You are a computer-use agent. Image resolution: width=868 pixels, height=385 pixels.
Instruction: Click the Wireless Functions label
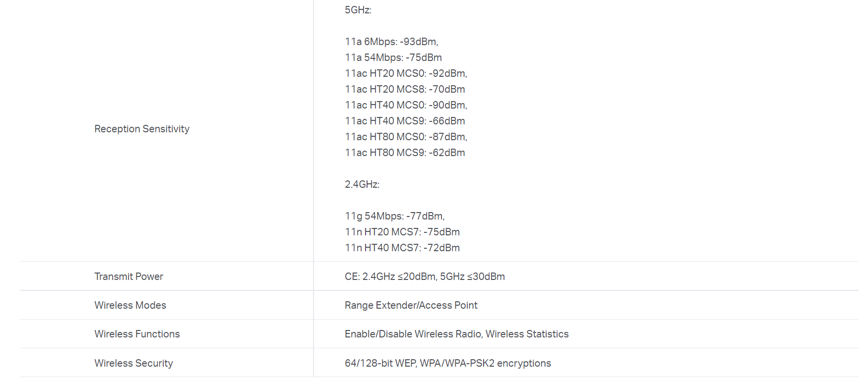pos(137,334)
